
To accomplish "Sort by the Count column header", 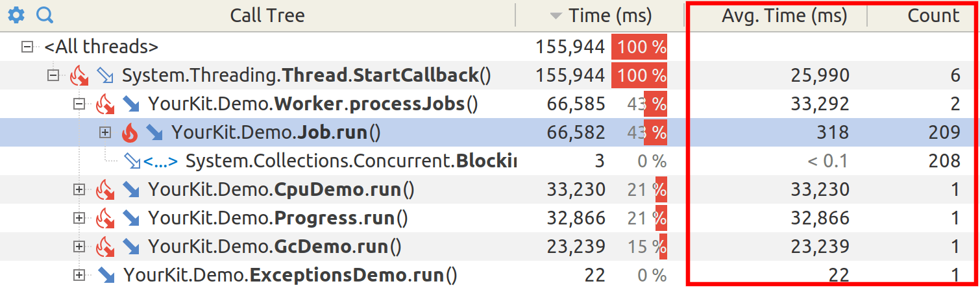I will [x=933, y=16].
